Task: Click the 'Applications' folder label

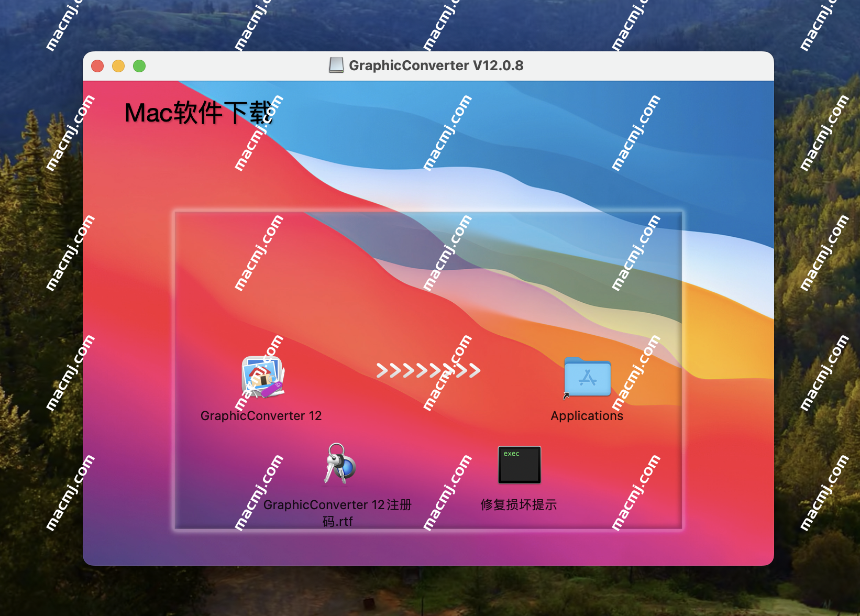Action: click(x=587, y=416)
